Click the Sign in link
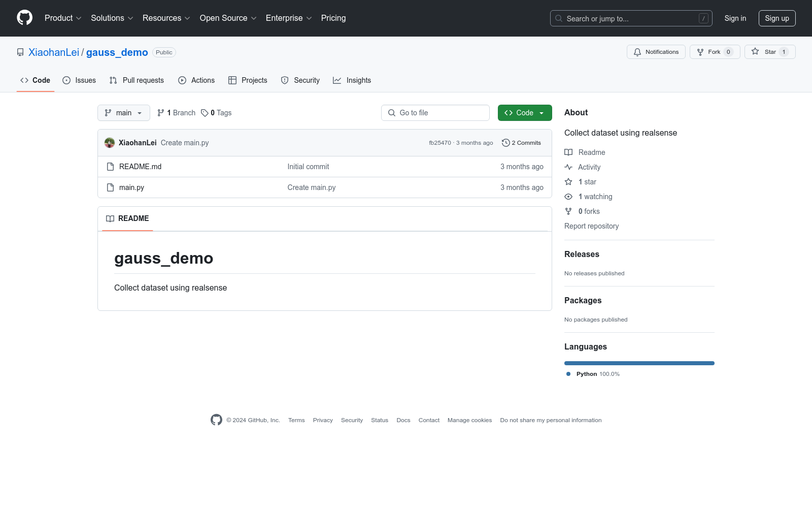812x508 pixels. pos(735,18)
